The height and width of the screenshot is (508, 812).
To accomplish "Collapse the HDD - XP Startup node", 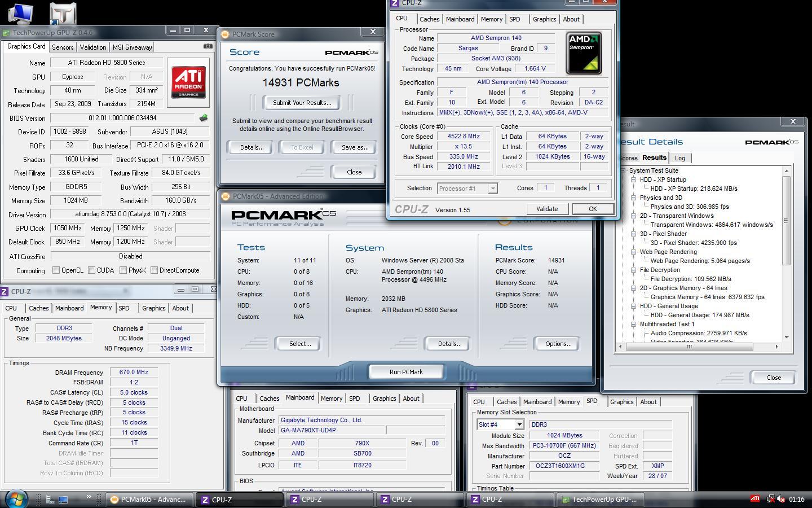I will [634, 179].
